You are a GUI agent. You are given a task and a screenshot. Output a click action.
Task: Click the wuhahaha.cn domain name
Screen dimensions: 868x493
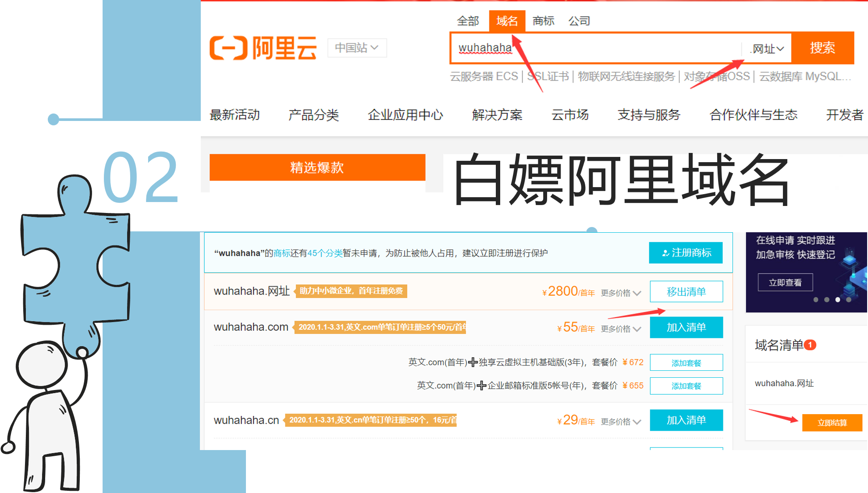coord(246,420)
